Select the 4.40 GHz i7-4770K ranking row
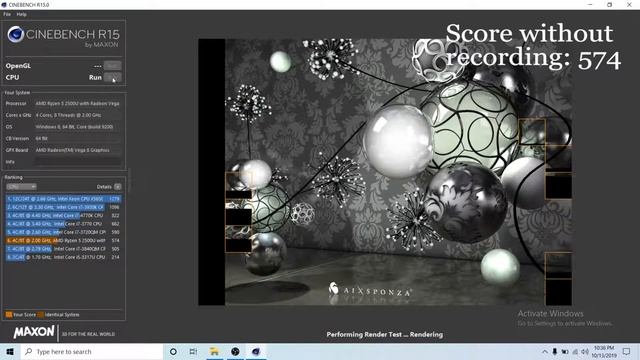Image resolution: width=640 pixels, height=360 pixels. 63,216
